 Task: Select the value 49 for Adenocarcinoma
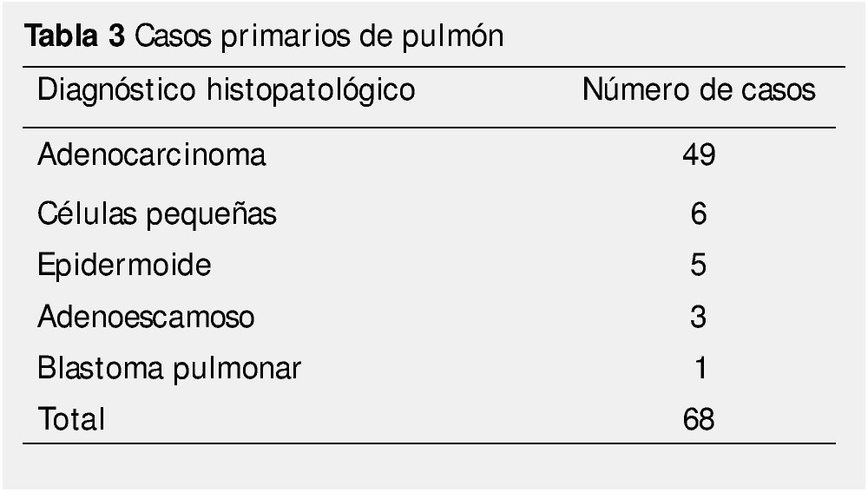(x=699, y=155)
